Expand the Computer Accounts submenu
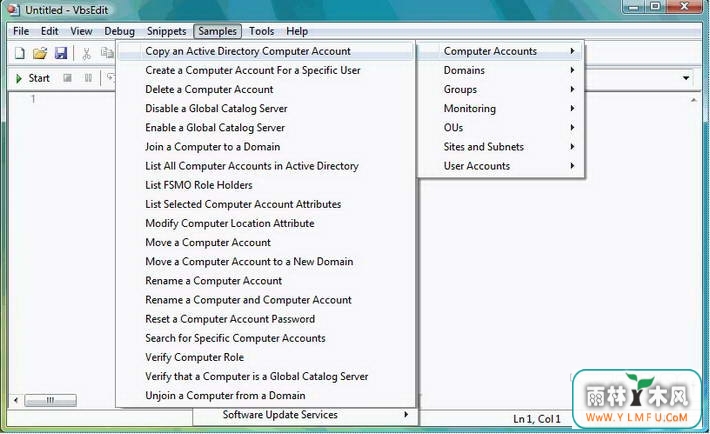The height and width of the screenshot is (434, 710). pyautogui.click(x=500, y=51)
